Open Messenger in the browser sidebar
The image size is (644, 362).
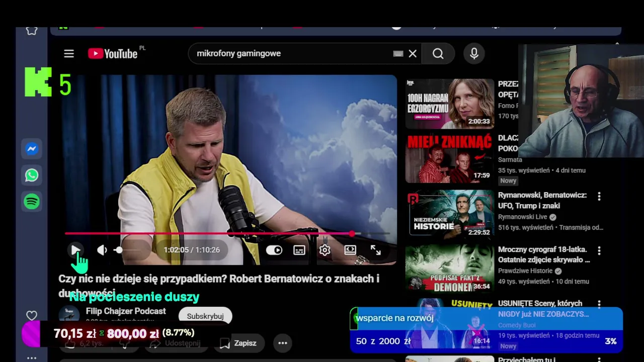pyautogui.click(x=32, y=149)
